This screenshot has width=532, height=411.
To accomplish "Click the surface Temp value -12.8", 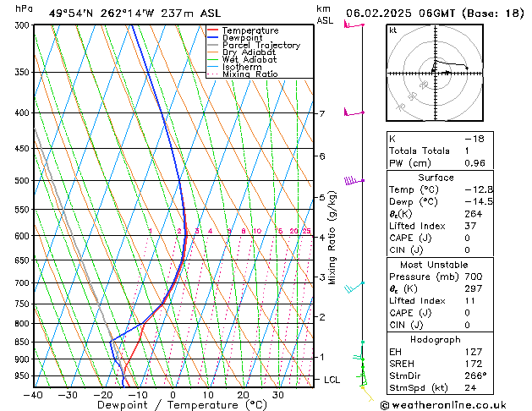I will click(x=479, y=189).
